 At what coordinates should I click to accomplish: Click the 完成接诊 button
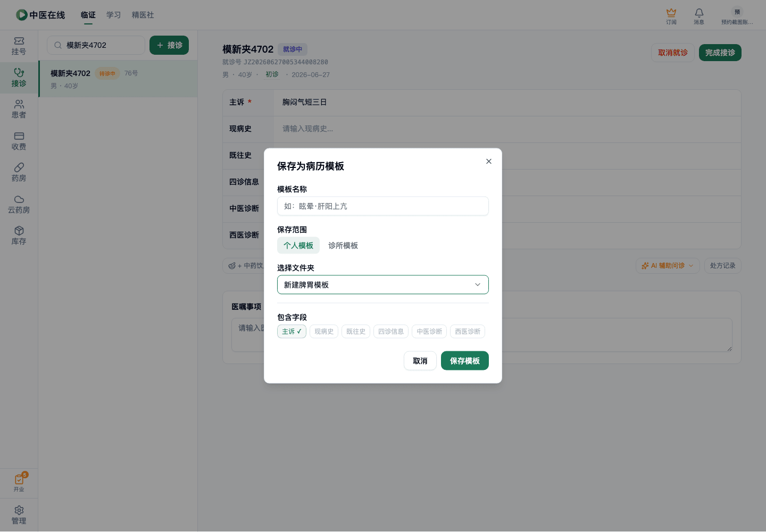[720, 53]
